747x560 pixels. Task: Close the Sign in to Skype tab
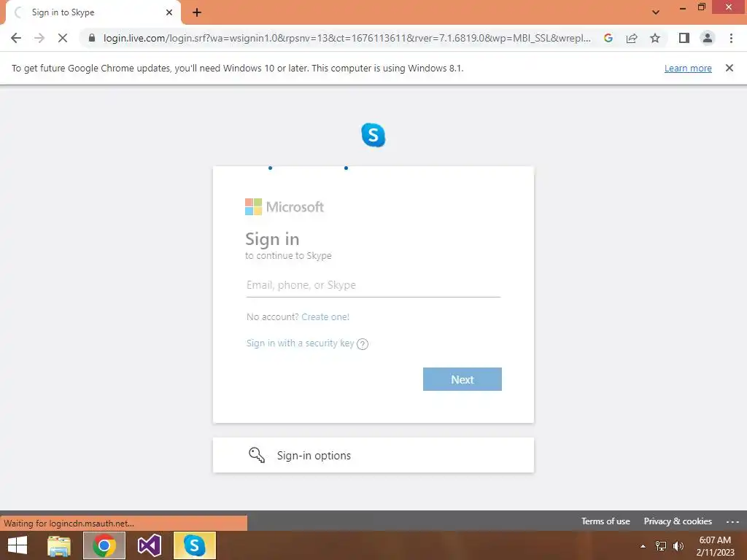click(x=169, y=12)
